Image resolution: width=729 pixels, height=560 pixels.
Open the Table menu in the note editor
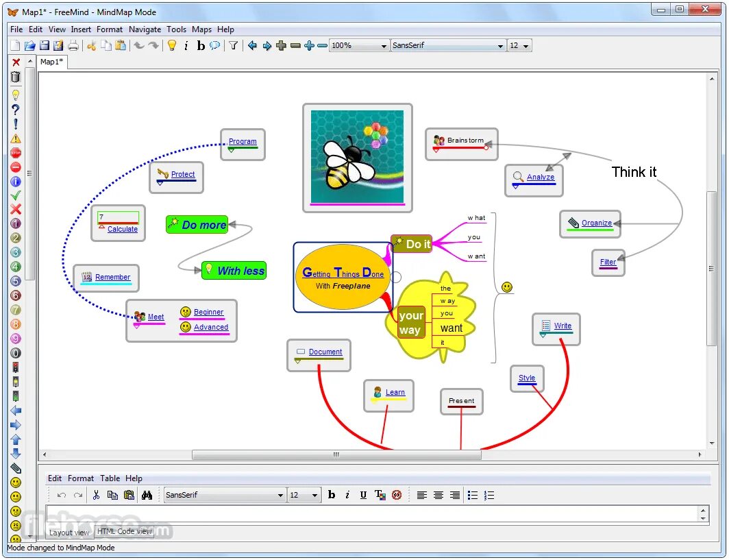tap(110, 478)
